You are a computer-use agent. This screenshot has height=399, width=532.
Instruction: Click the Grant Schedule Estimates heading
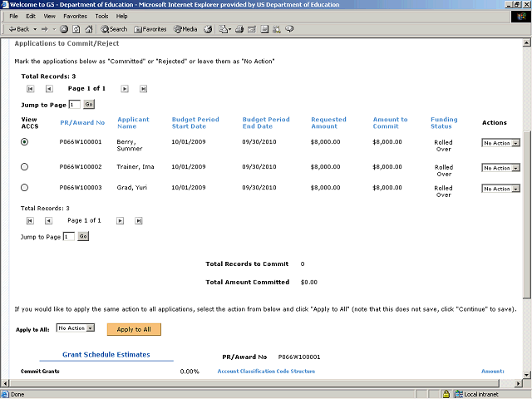(x=106, y=355)
